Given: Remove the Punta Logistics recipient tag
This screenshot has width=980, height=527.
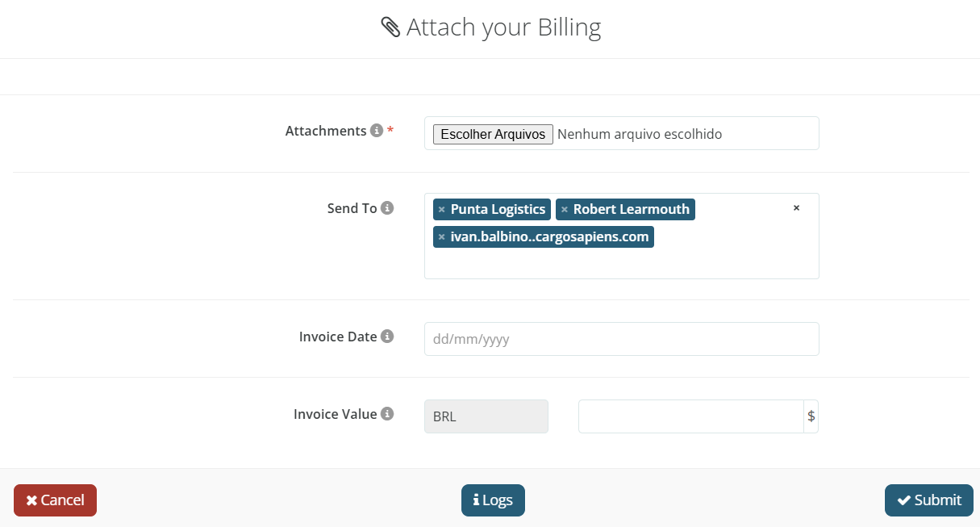Looking at the screenshot, I should [x=441, y=210].
